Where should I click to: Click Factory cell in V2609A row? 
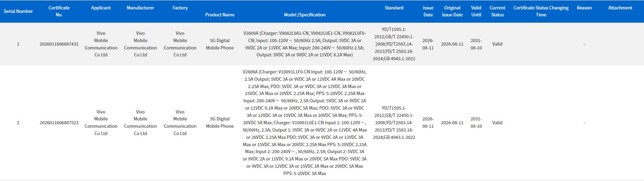coord(180,44)
